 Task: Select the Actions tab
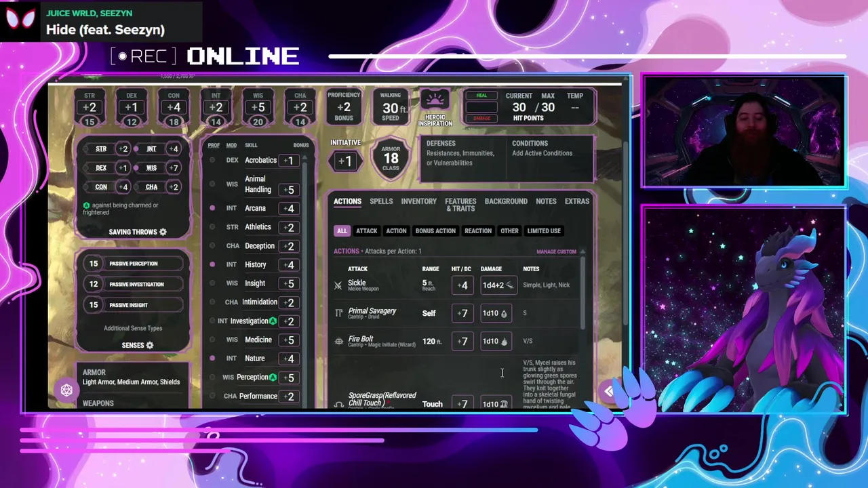(x=347, y=201)
